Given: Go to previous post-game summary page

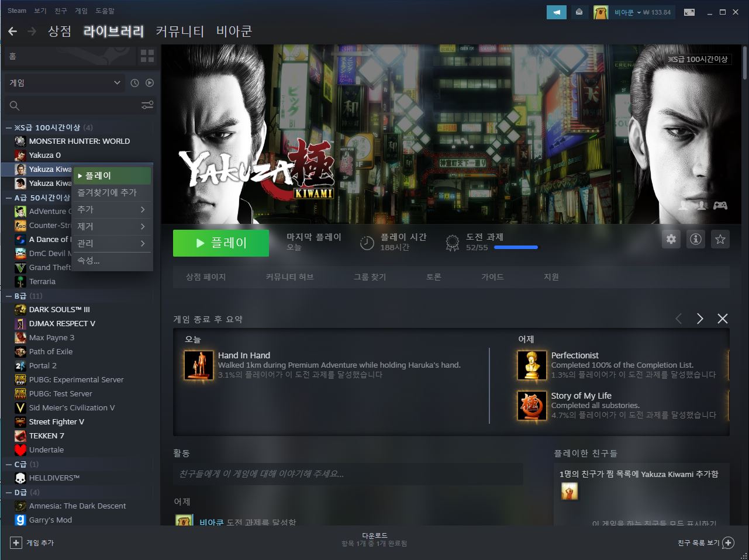Looking at the screenshot, I should pyautogui.click(x=679, y=319).
